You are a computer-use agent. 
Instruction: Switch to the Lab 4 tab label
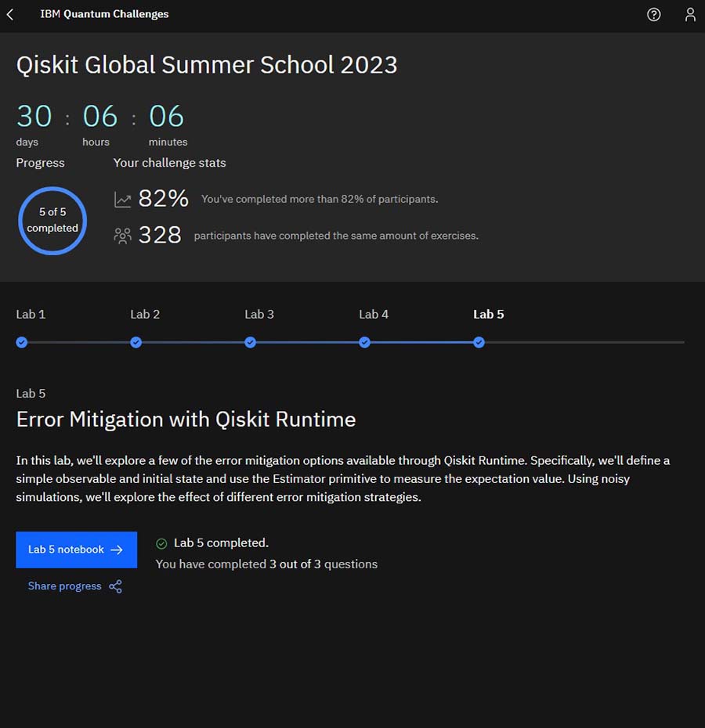pyautogui.click(x=374, y=315)
